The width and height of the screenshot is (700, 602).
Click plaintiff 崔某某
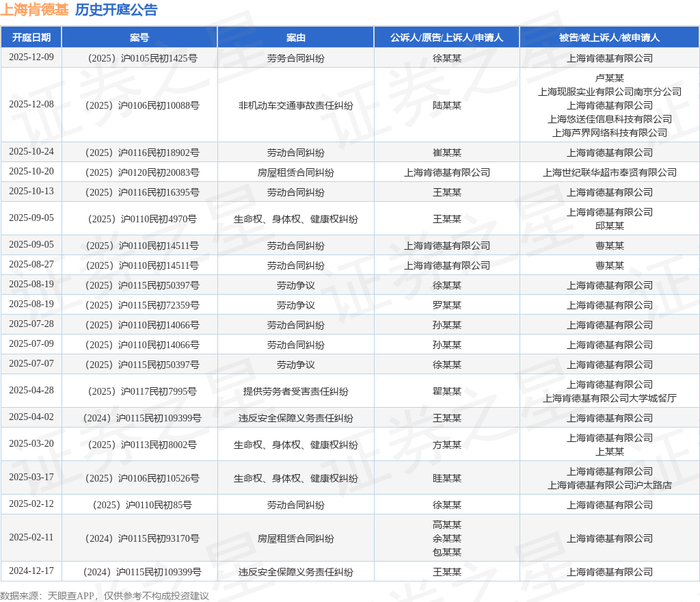tap(447, 153)
